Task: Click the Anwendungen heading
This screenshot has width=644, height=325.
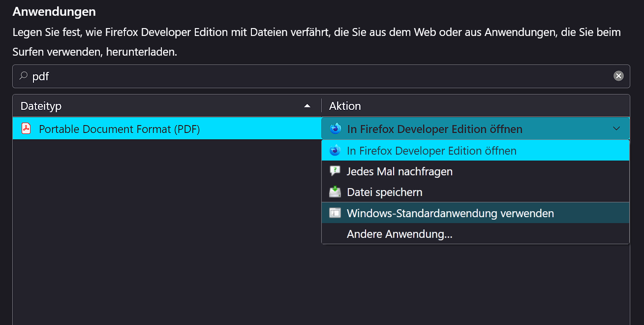Action: (54, 11)
